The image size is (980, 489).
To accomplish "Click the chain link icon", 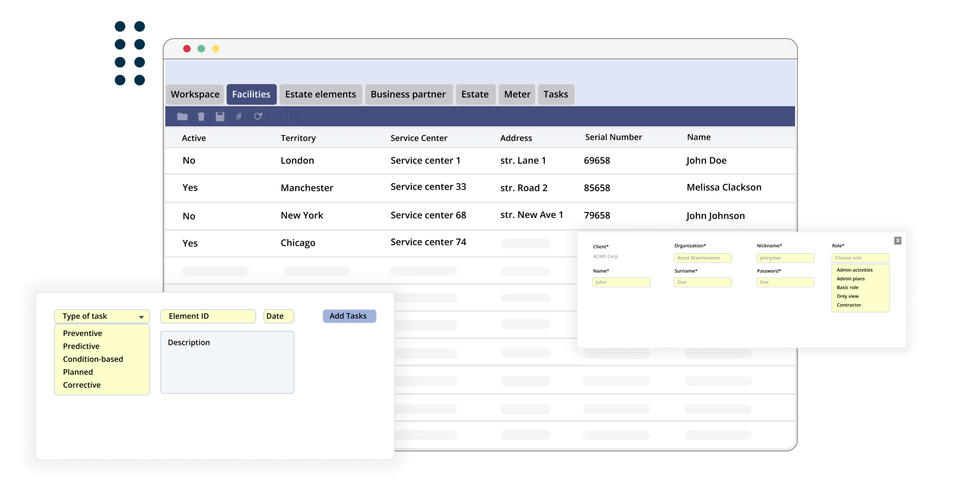I will [x=239, y=117].
